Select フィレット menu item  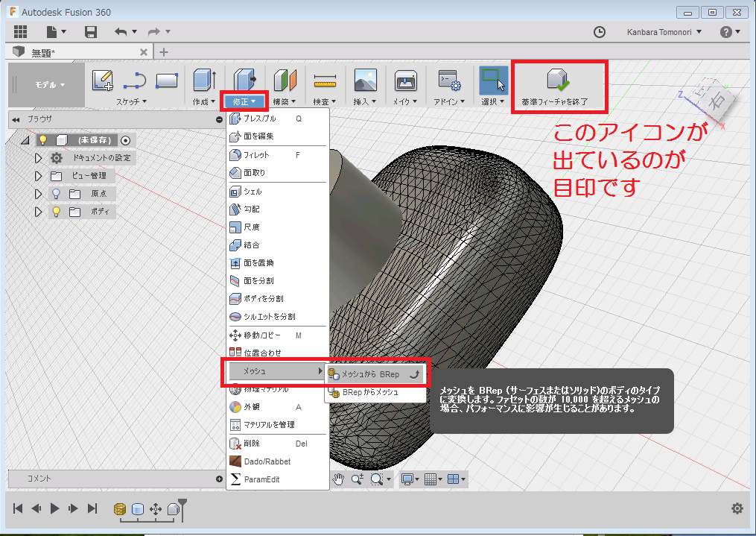pos(278,155)
